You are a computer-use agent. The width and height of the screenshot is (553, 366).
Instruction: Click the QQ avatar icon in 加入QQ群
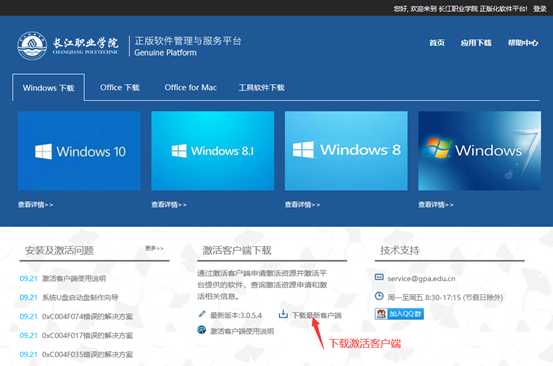381,314
